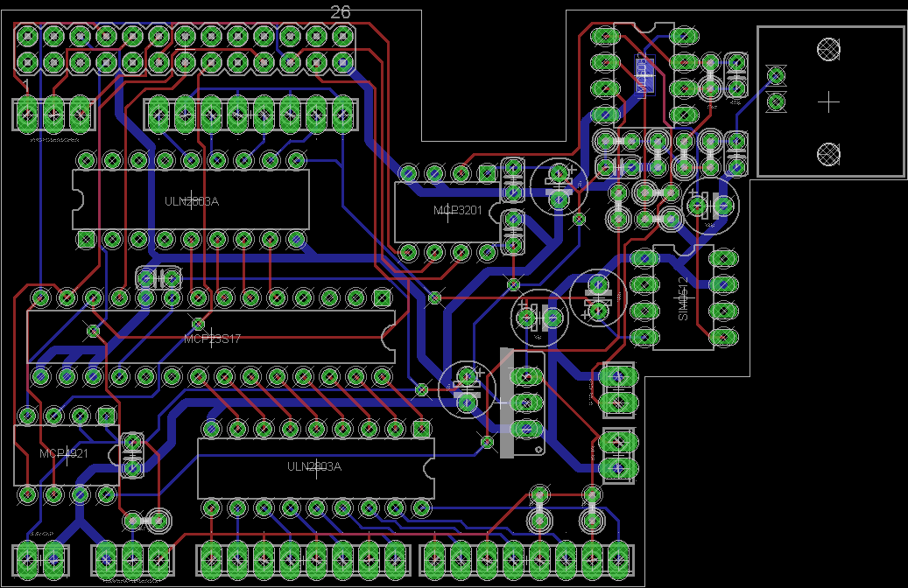Image resolution: width=908 pixels, height=588 pixels.
Task: Select the square pin-1 pad of MCP23S17
Action: click(382, 298)
